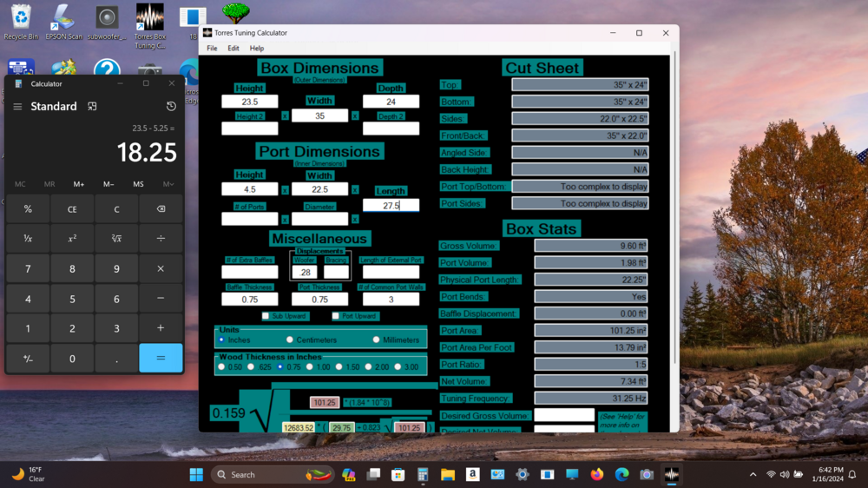The height and width of the screenshot is (488, 868).
Task: Select Centimeters units radio button
Action: 290,340
